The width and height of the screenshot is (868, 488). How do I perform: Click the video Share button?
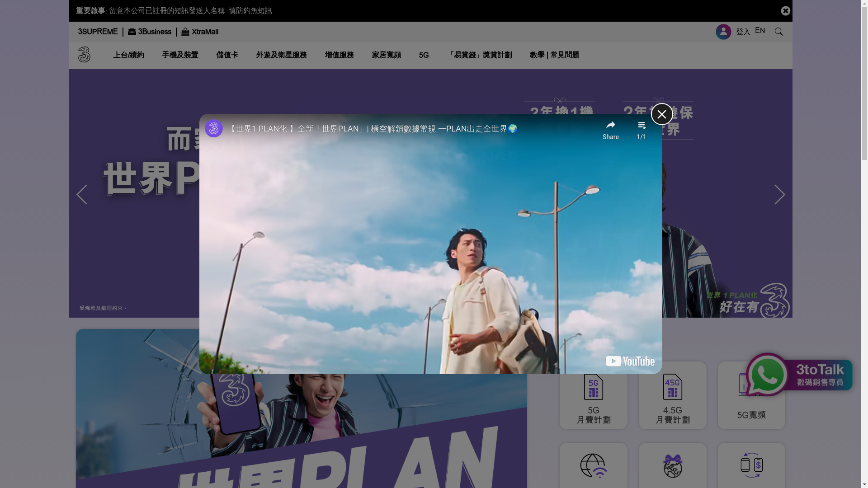(611, 130)
